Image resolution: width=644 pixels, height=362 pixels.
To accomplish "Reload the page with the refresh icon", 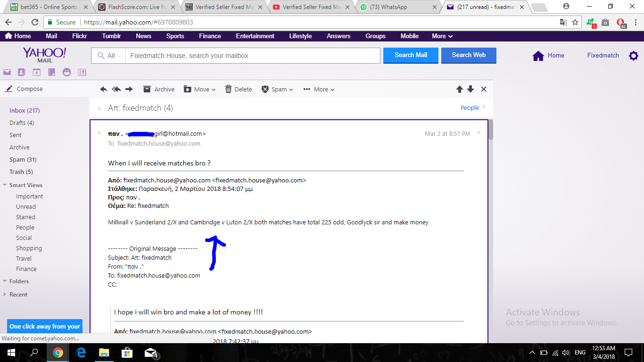I will pos(35,22).
